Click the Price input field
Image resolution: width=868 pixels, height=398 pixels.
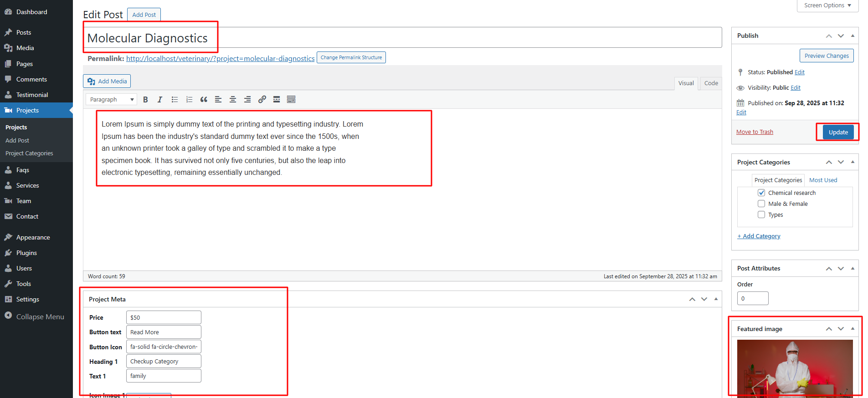pyautogui.click(x=164, y=317)
